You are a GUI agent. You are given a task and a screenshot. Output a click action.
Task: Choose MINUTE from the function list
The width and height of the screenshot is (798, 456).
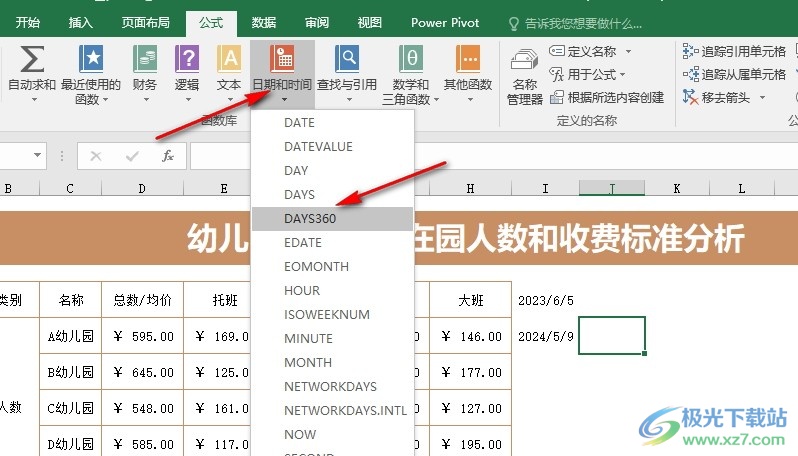(333, 338)
